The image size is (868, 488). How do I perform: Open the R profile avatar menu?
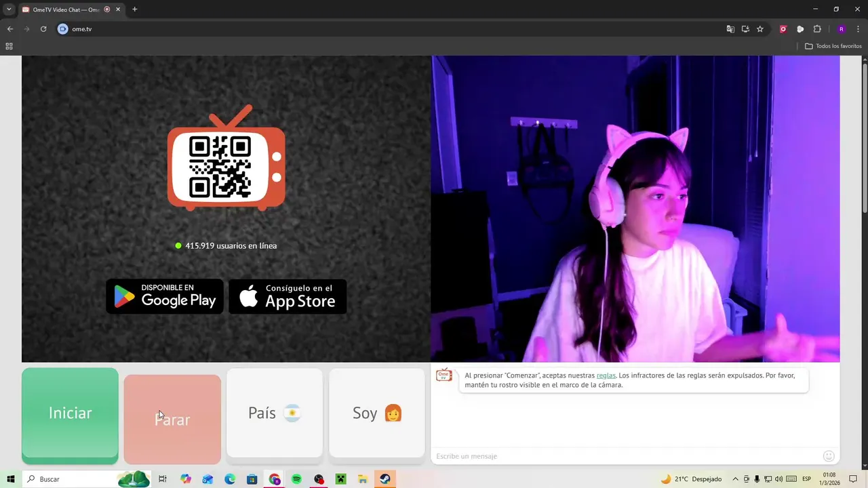(x=842, y=29)
